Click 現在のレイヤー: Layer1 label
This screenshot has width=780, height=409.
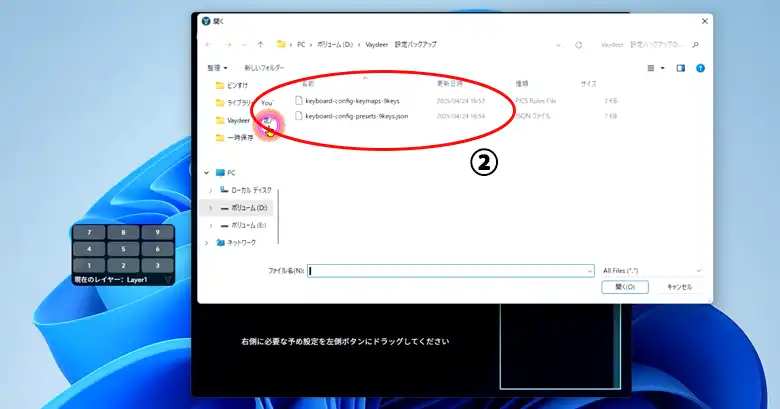click(x=111, y=280)
